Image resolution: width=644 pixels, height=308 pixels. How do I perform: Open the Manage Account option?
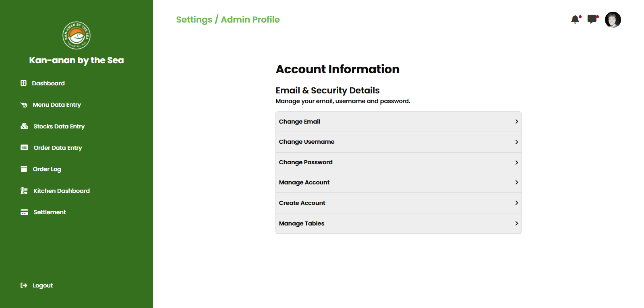[x=304, y=182]
